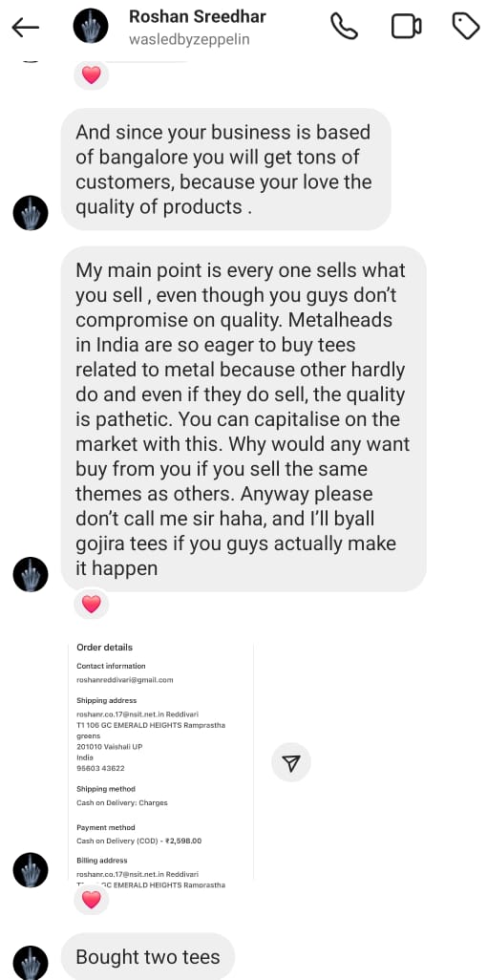The width and height of the screenshot is (487, 980).
Task: Forward the order details image via send icon
Action: coord(291,762)
